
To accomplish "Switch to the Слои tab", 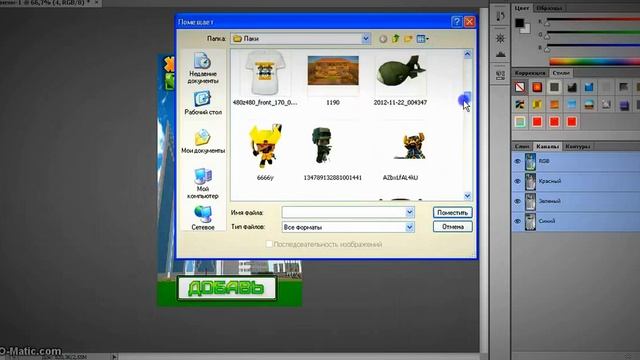I will (522, 146).
